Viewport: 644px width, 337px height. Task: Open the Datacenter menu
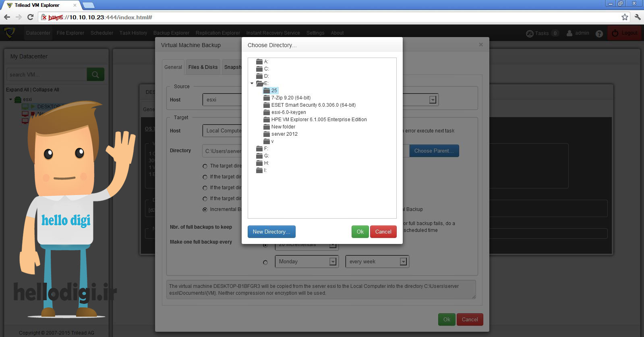click(38, 33)
